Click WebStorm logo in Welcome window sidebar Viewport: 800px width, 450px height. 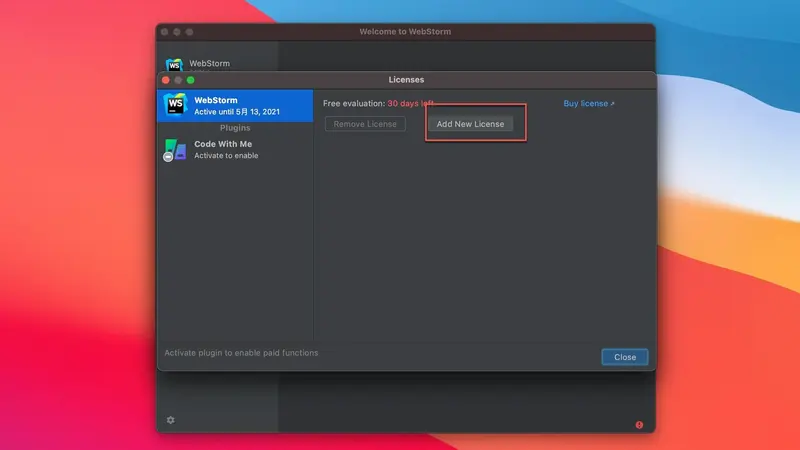click(174, 65)
